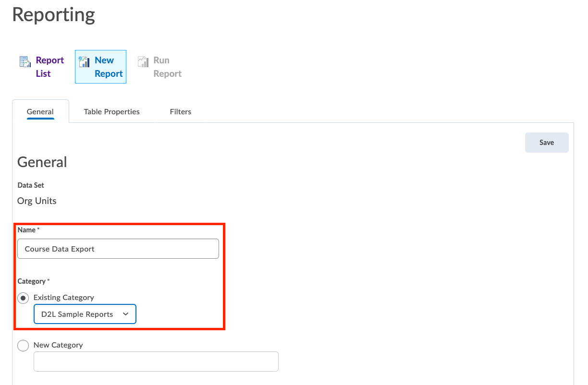Screen dimensions: 588x385
Task: Switch to the General tab
Action: tap(40, 111)
